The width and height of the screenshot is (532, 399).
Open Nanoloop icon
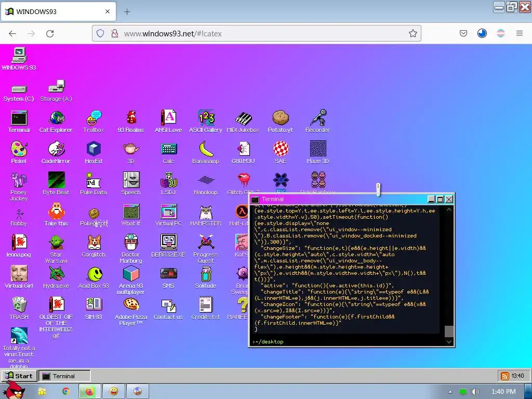coord(206,185)
